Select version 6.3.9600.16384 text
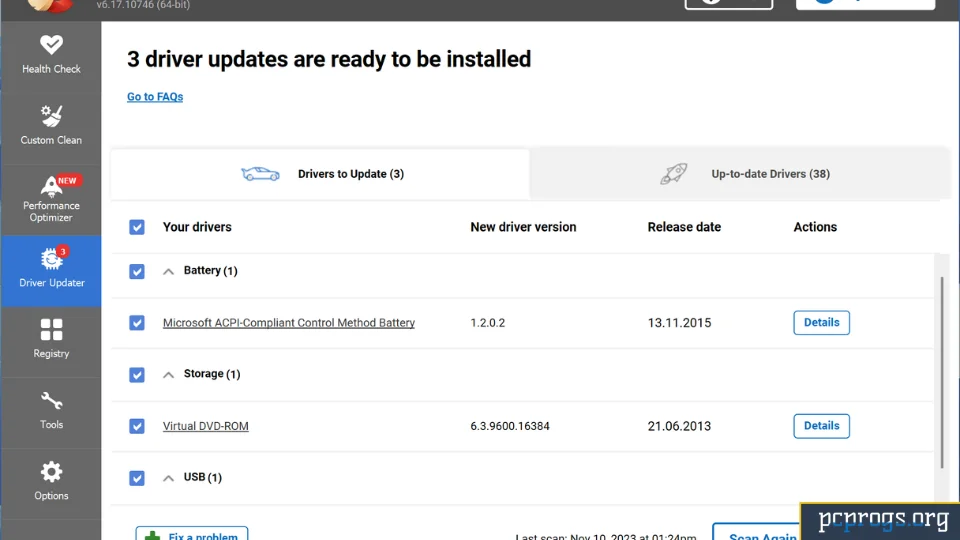Image resolution: width=960 pixels, height=540 pixels. [510, 426]
